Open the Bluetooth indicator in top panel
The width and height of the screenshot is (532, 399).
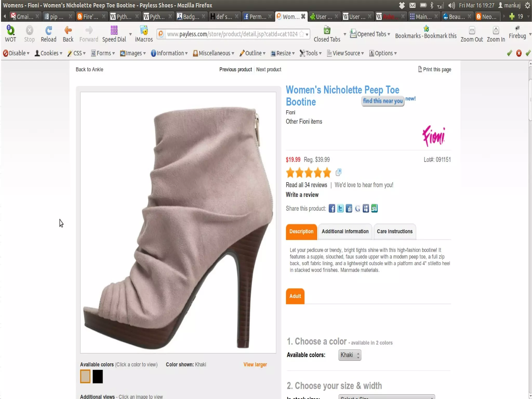[432, 5]
